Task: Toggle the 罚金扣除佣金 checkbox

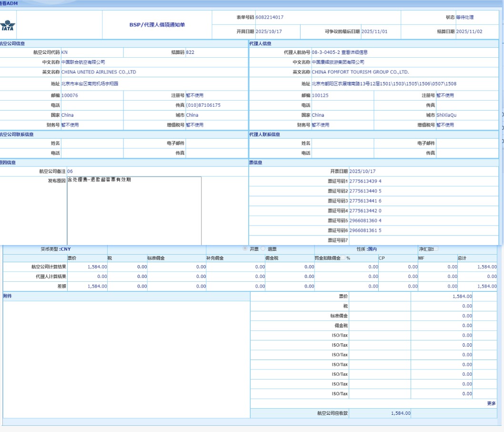Action: point(343,258)
